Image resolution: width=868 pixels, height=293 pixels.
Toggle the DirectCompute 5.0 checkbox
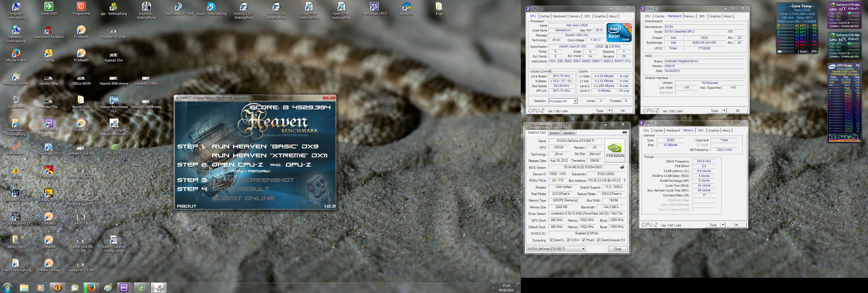598,240
